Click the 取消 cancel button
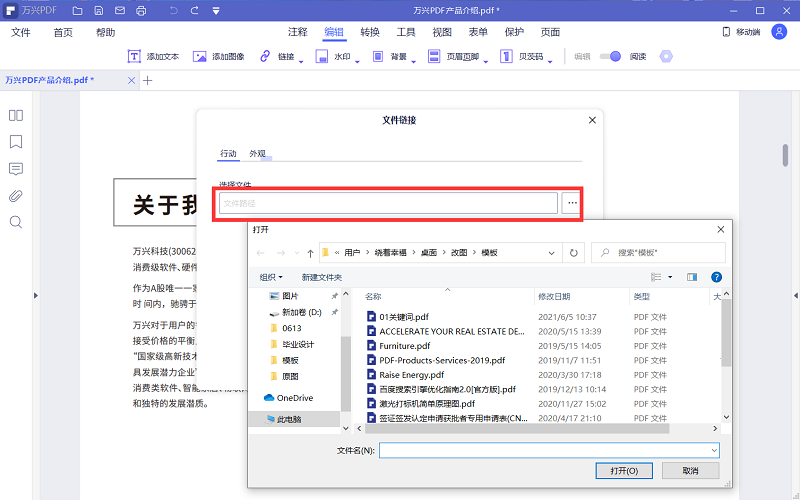Image resolution: width=800 pixels, height=500 pixels. pos(690,471)
